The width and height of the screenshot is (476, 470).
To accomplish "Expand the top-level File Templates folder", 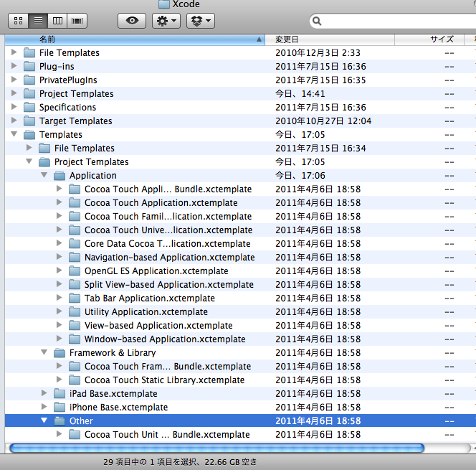I will 14,52.
